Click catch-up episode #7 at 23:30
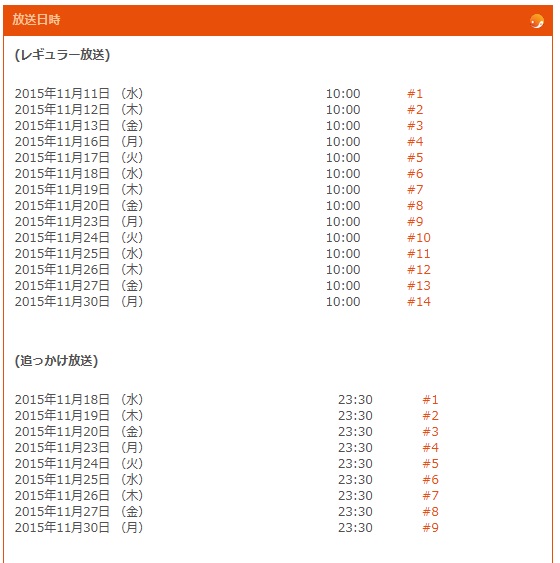560x563 pixels. 430,495
